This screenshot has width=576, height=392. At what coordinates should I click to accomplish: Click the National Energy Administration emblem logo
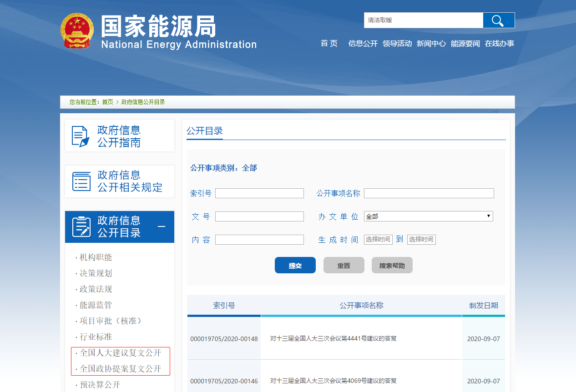point(77,31)
